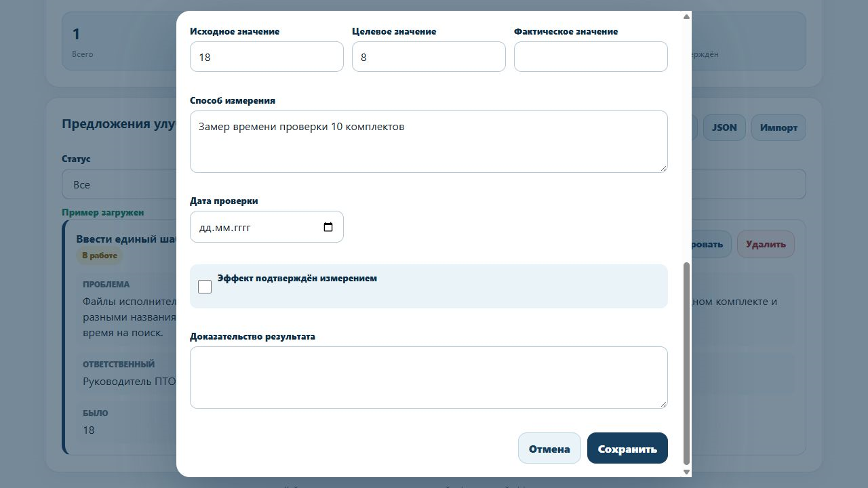
Task: Click the dialog's scroll-down arrow
Action: tap(686, 472)
